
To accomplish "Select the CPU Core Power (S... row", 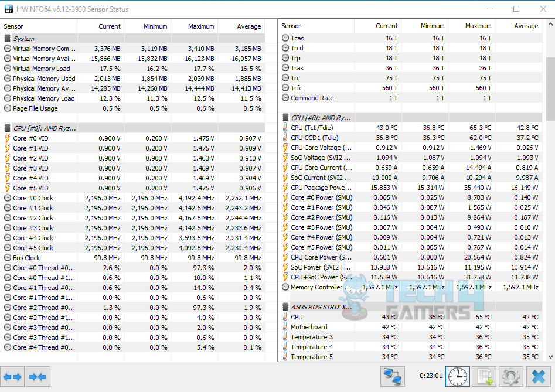I will pos(410,257).
